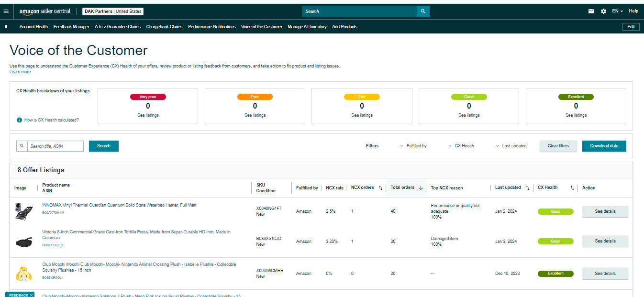Expand the Last updated filter dropdown
The image size is (644, 297).
[x=511, y=146]
